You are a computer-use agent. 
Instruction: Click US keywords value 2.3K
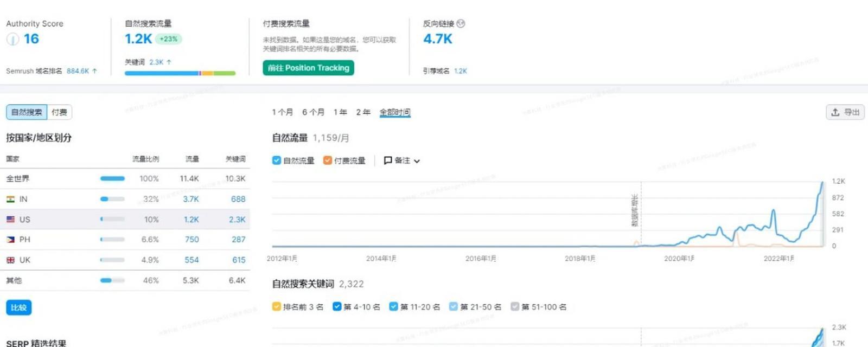237,220
